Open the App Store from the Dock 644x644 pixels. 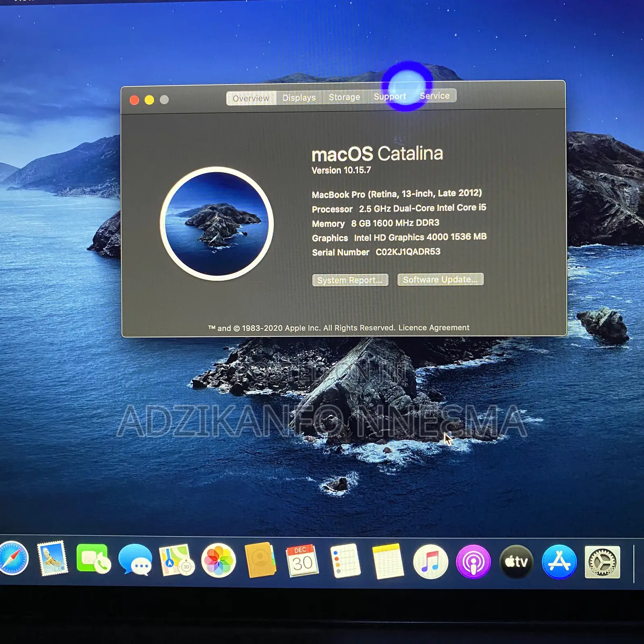pyautogui.click(x=559, y=561)
